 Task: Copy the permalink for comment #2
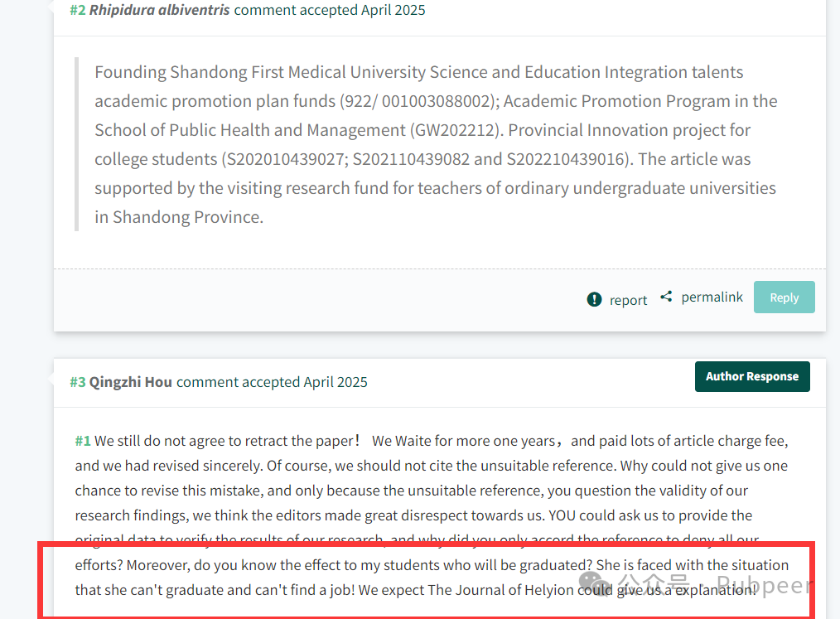click(x=712, y=297)
